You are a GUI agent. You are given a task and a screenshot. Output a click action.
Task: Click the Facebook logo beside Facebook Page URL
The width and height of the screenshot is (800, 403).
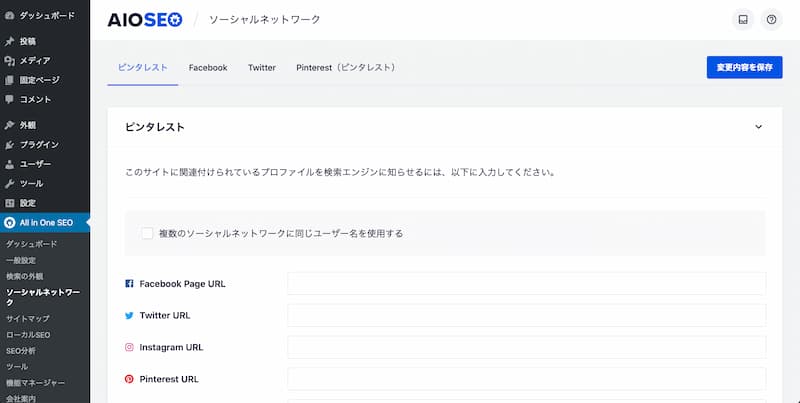coord(129,284)
